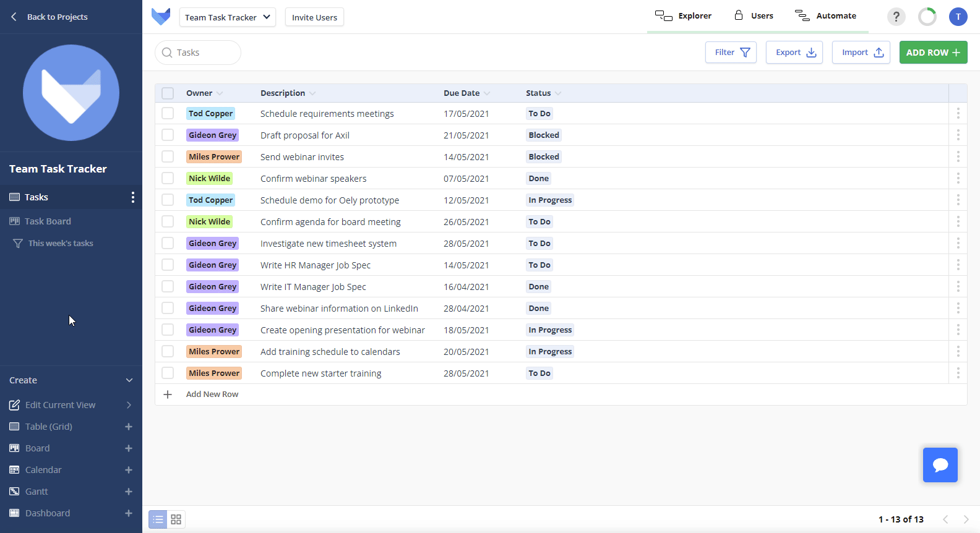Click the plus icon beside Add New Row
This screenshot has height=533, width=980.
[168, 394]
